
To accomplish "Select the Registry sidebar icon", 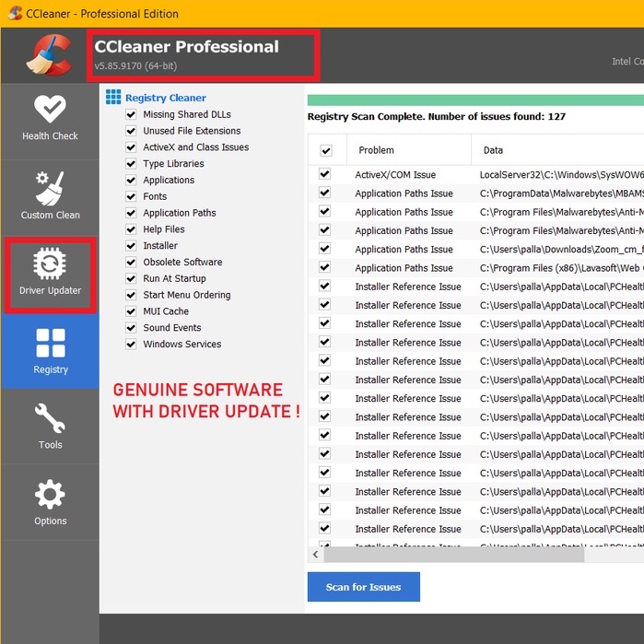I will coord(50,351).
